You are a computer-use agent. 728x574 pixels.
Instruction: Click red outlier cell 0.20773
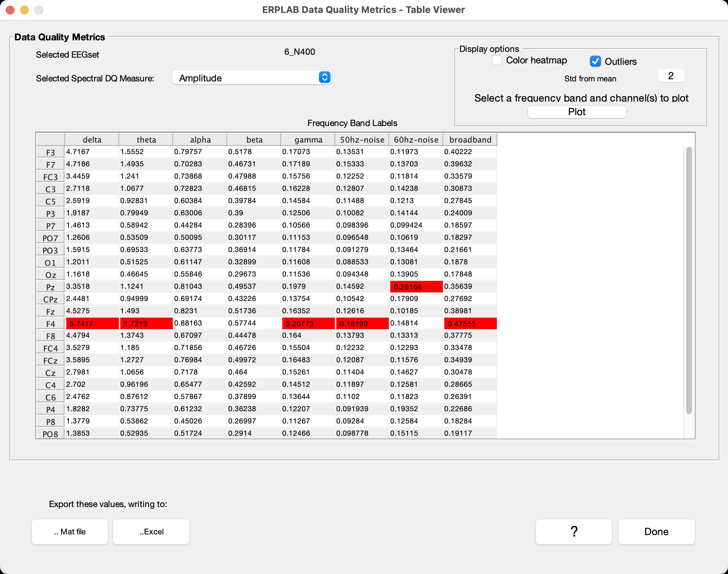308,323
